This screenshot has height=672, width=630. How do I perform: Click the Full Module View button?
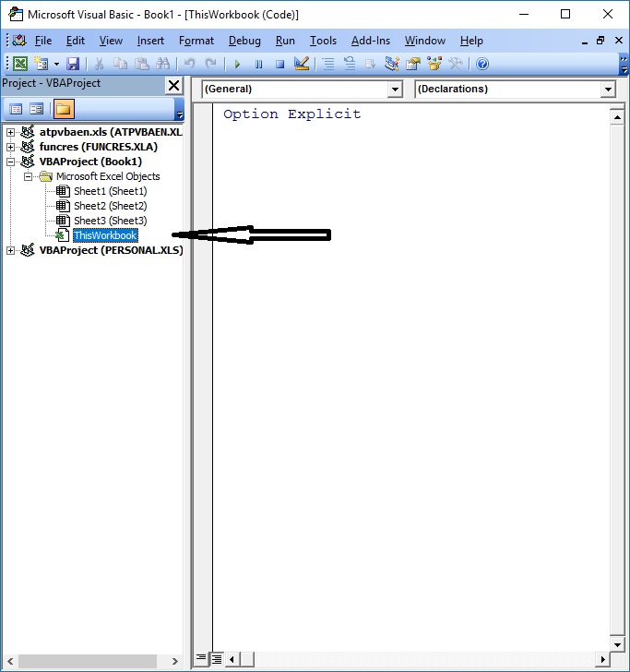[217, 659]
